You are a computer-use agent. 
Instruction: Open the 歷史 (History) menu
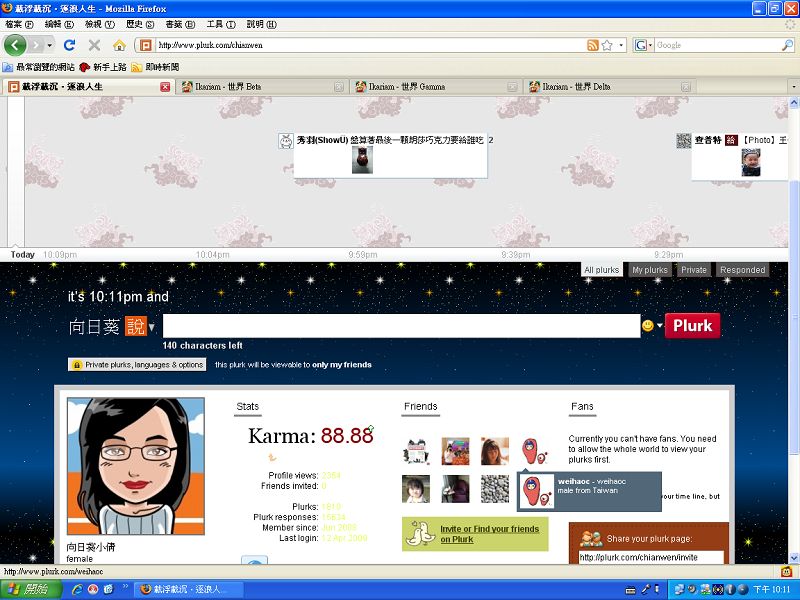[140, 24]
